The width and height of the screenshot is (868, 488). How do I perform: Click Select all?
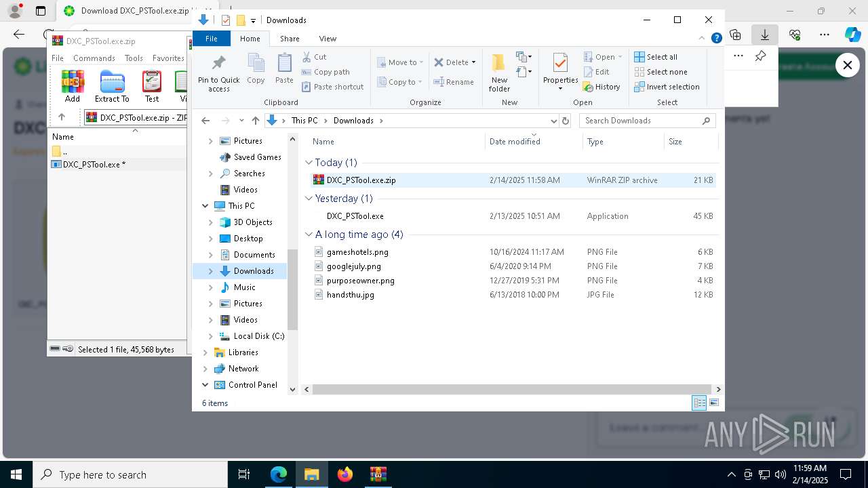tap(655, 57)
